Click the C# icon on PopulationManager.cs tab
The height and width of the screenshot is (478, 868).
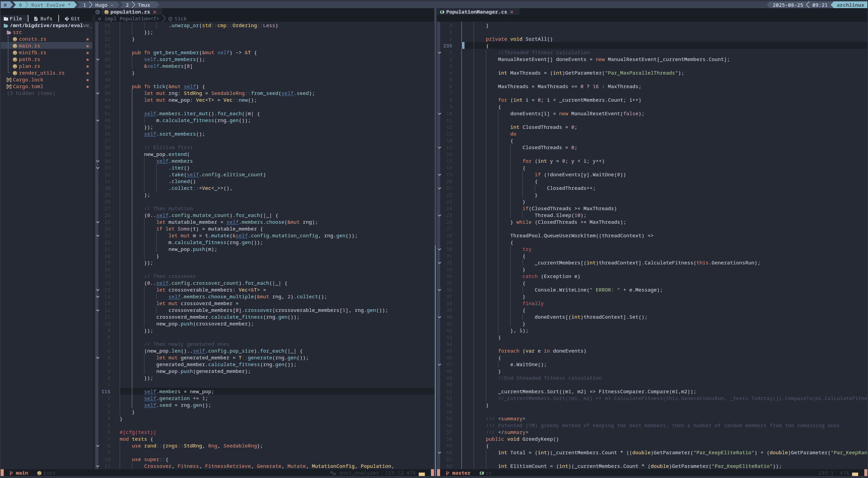(x=442, y=12)
